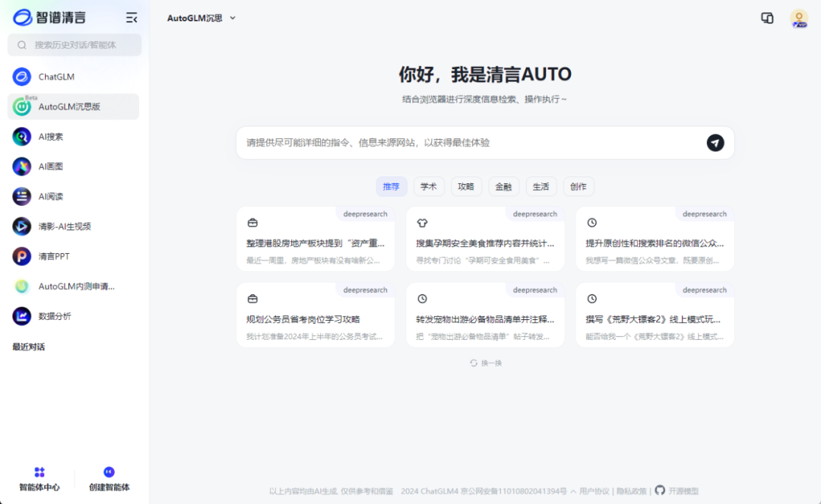
Task: Open the 提升原创性和搜索排名 card title
Action: point(655,243)
